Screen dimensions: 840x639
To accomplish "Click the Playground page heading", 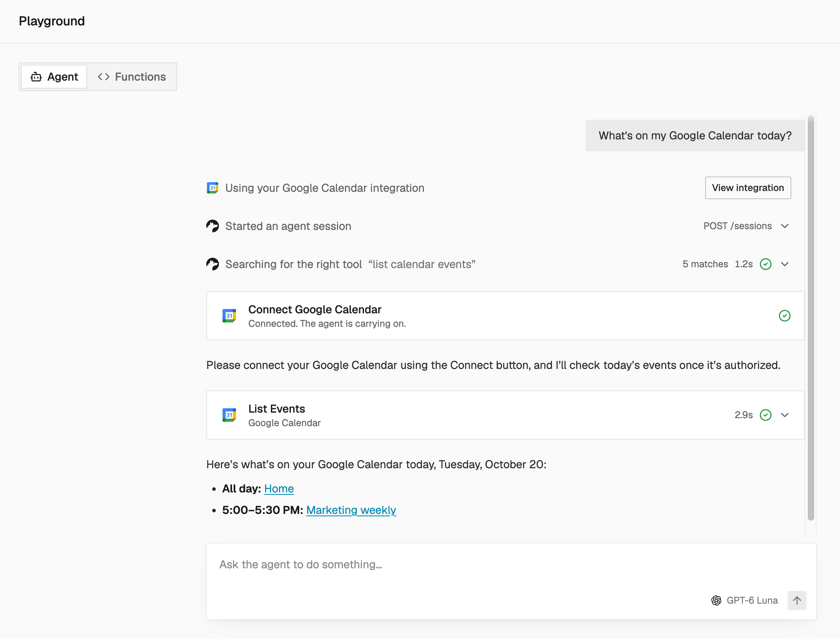I will (x=52, y=21).
